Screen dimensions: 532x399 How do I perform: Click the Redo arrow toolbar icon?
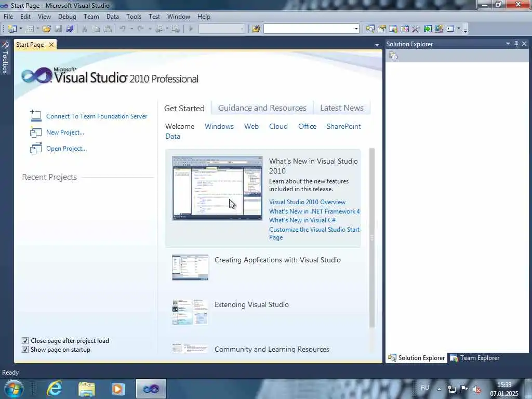140,29
